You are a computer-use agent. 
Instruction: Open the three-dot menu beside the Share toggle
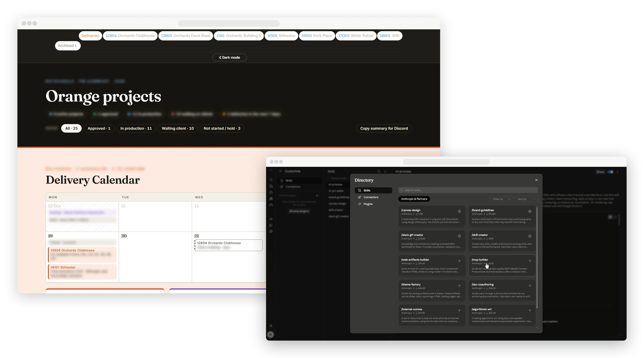coord(618,172)
